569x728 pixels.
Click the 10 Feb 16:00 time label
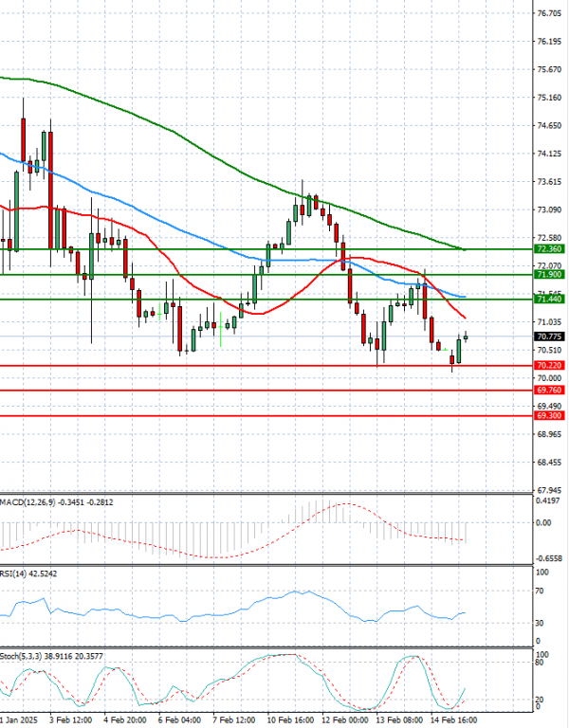click(x=290, y=720)
